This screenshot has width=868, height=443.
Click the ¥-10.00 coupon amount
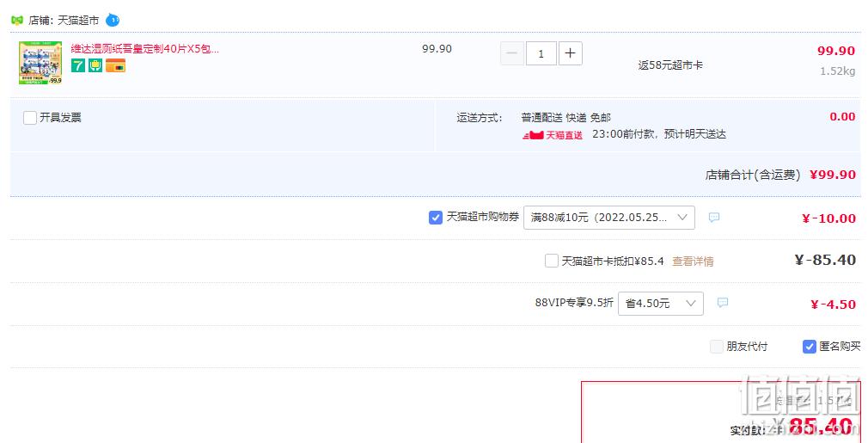click(x=828, y=218)
